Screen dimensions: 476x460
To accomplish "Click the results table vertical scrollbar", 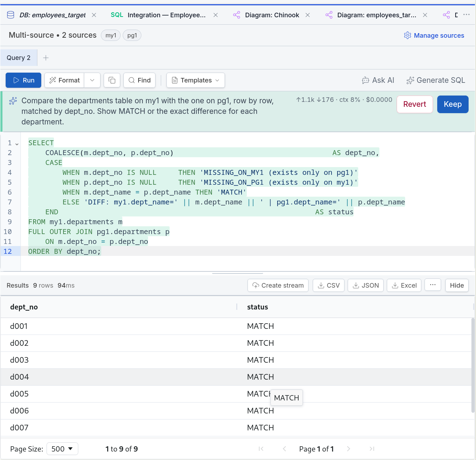I will pyautogui.click(x=473, y=365).
